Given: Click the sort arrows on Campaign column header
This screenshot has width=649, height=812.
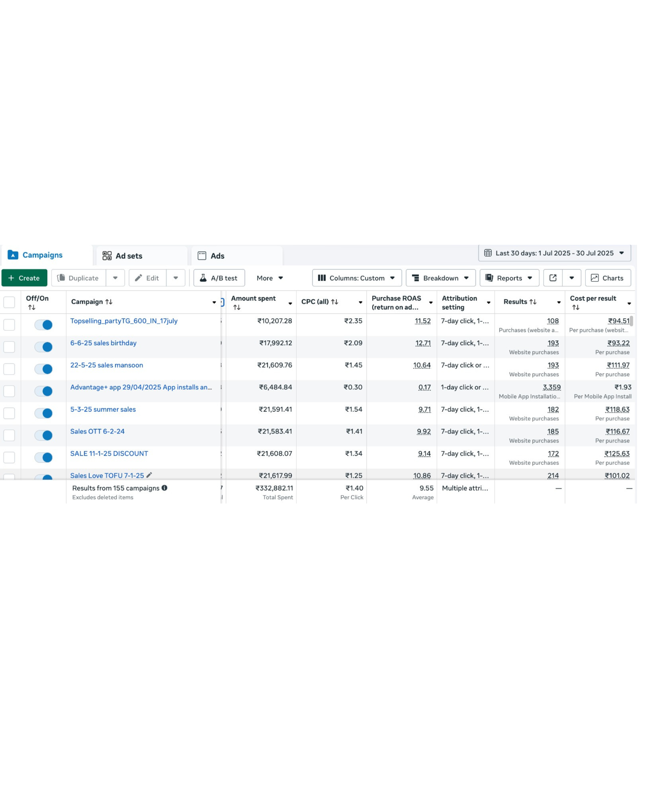Looking at the screenshot, I should point(109,302).
